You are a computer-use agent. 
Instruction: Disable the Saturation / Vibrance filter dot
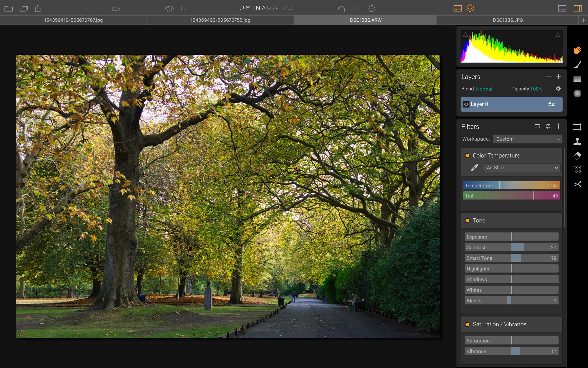(467, 324)
